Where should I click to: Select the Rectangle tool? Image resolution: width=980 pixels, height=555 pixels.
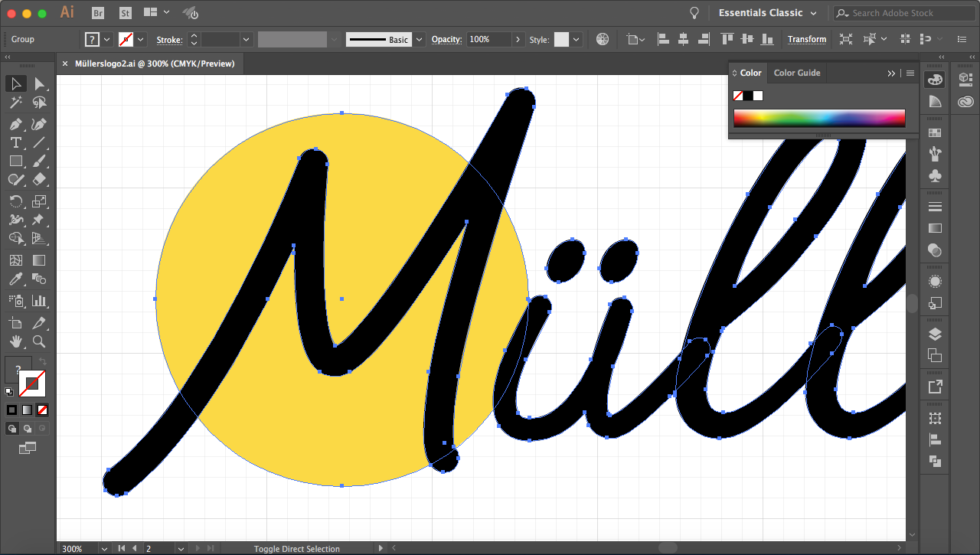coord(16,161)
